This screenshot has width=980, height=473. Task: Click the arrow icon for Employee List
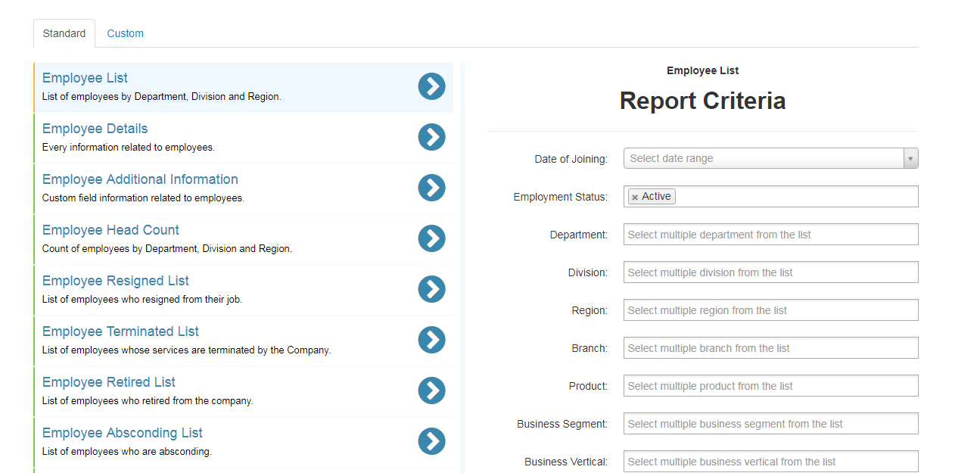pos(431,87)
